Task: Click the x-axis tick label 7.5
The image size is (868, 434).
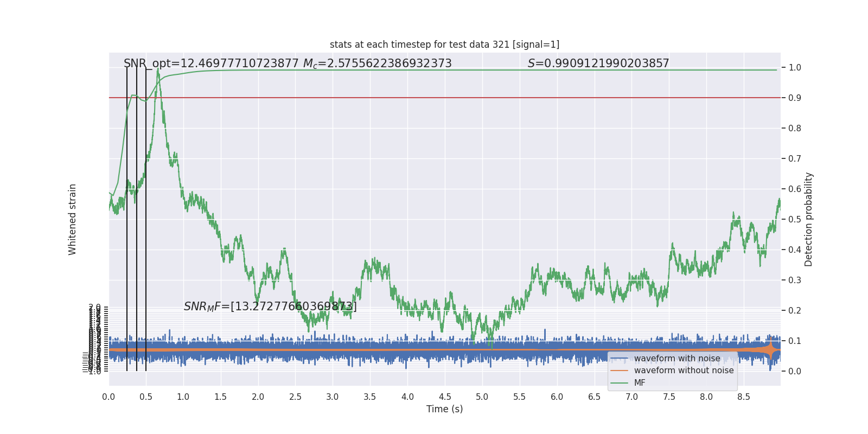Action: tap(669, 397)
